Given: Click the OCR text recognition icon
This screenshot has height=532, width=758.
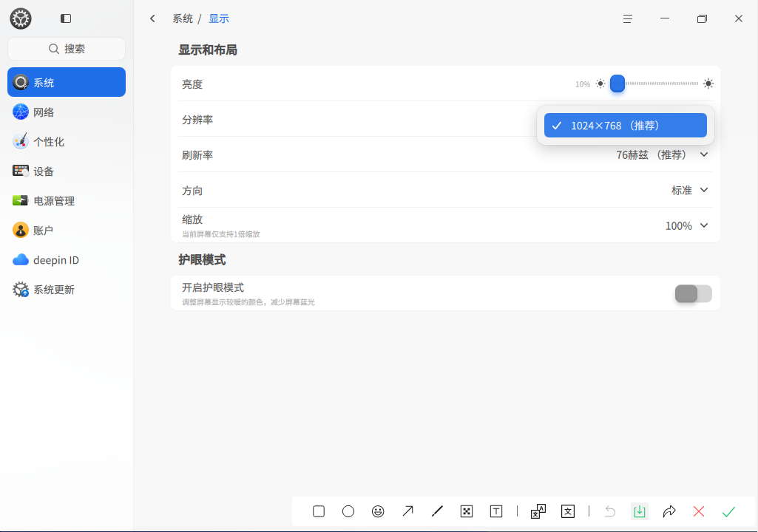Looking at the screenshot, I should click(x=567, y=511).
